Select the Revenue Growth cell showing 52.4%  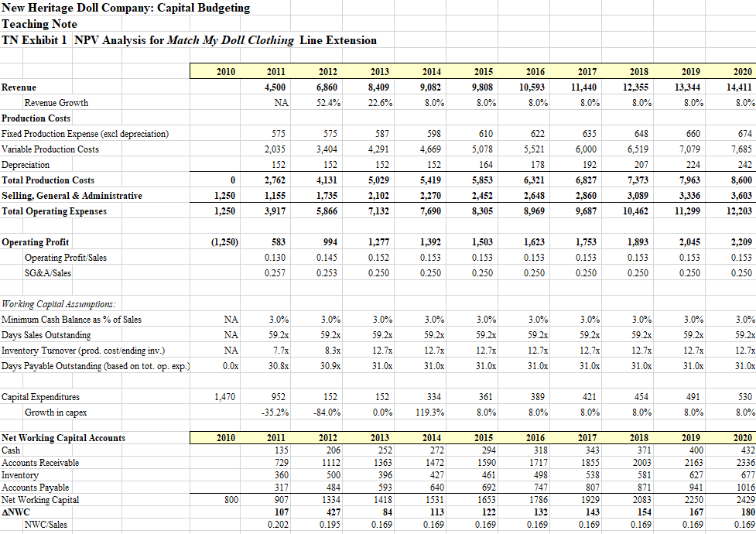[327, 101]
